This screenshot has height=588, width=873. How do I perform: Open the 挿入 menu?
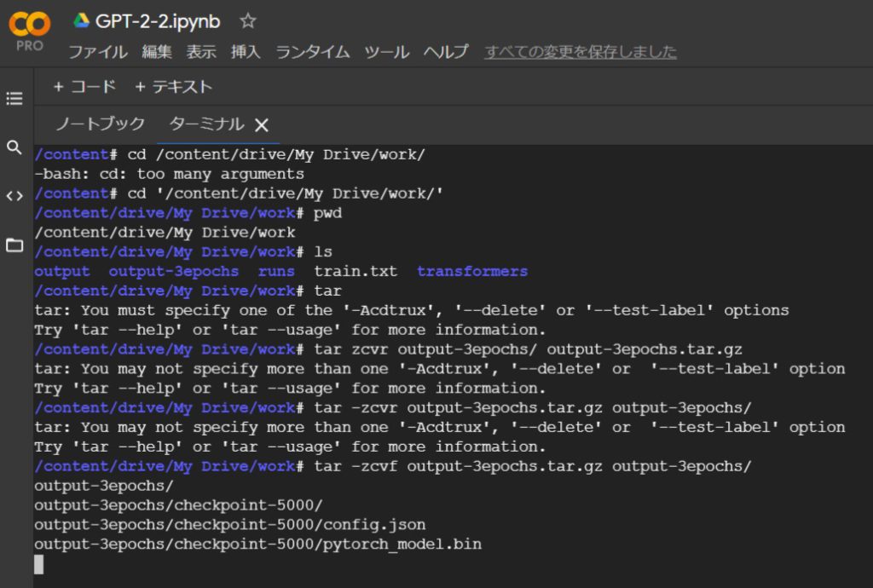point(246,52)
